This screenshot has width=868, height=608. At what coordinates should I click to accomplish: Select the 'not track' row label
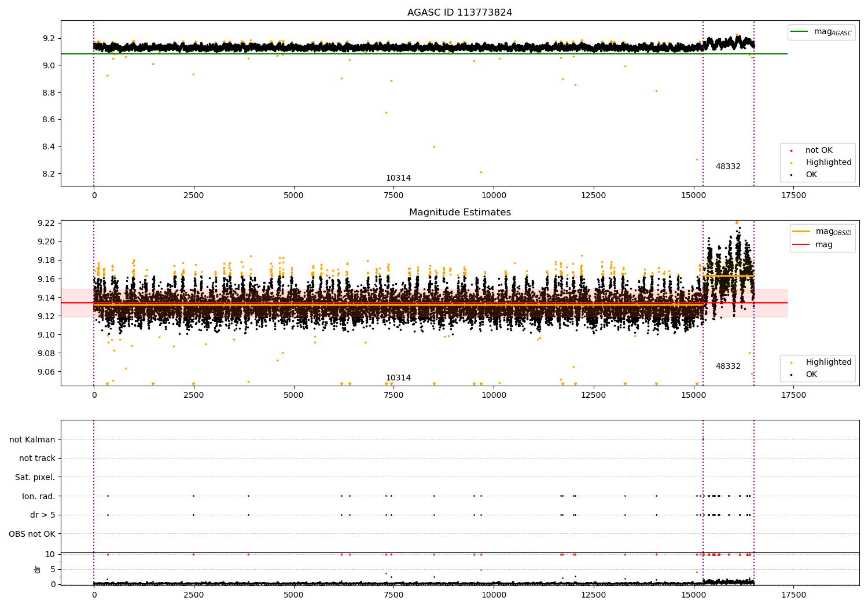coord(37,459)
